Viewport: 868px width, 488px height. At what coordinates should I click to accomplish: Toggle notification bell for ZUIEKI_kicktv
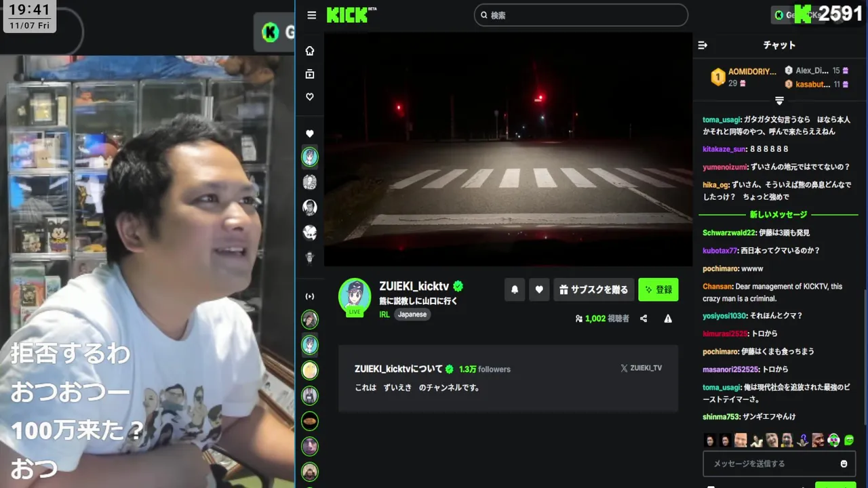click(515, 289)
